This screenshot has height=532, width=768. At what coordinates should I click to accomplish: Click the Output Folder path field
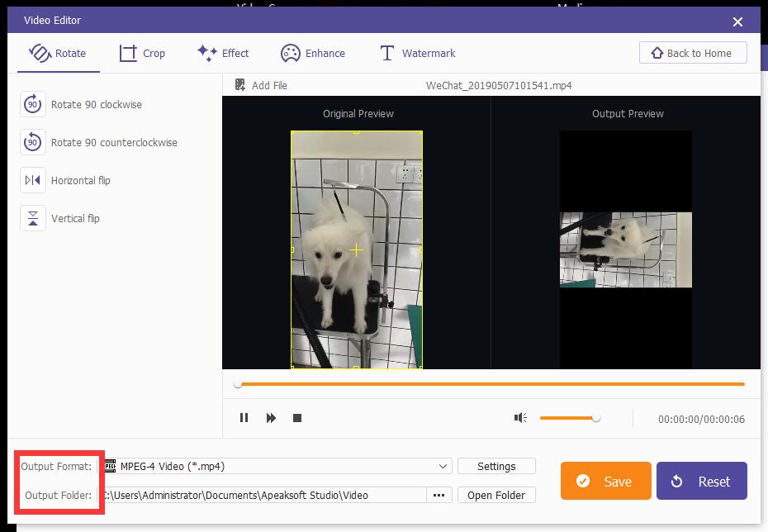point(263,496)
